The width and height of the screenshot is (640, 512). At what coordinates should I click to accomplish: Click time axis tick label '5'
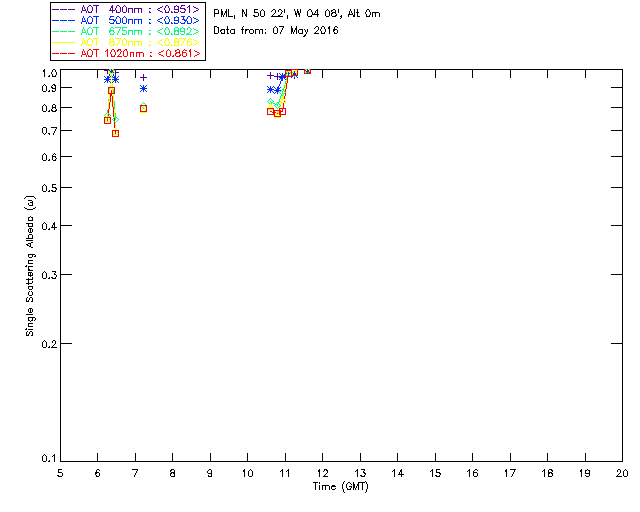point(60,473)
